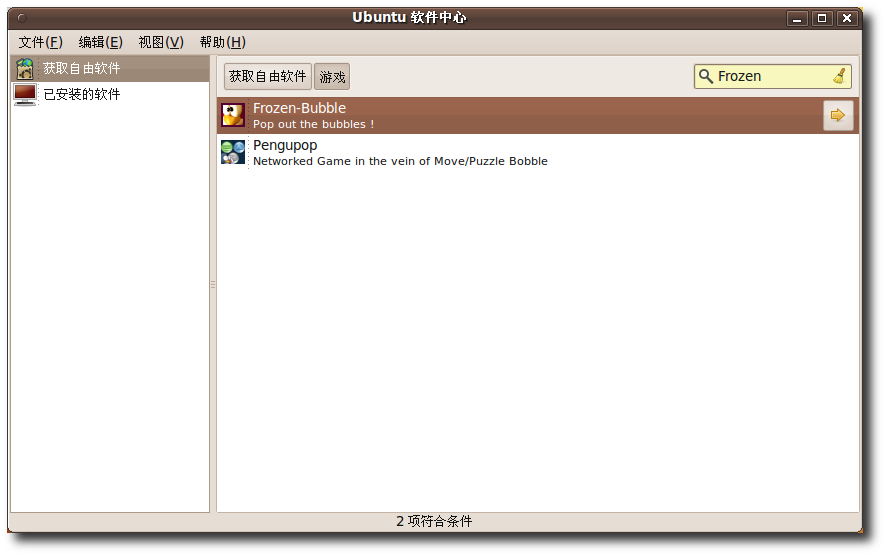Select the Frozen-Bubble title text

click(x=299, y=108)
